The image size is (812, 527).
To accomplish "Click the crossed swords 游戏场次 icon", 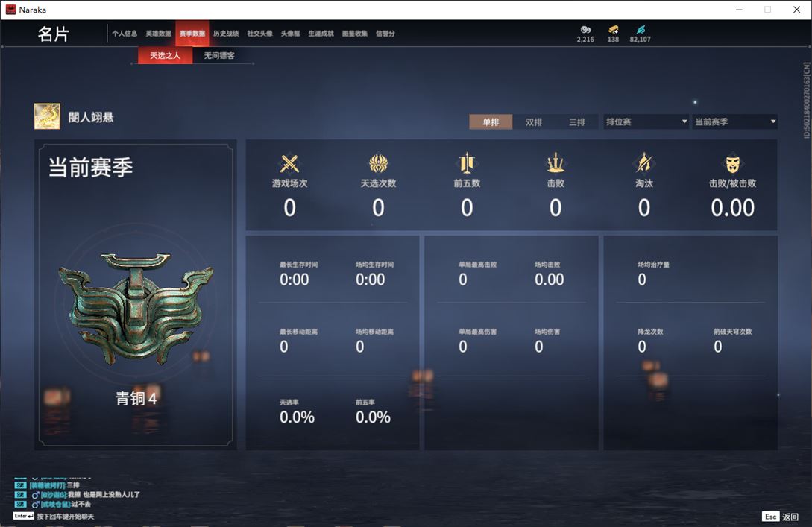I will tap(289, 163).
